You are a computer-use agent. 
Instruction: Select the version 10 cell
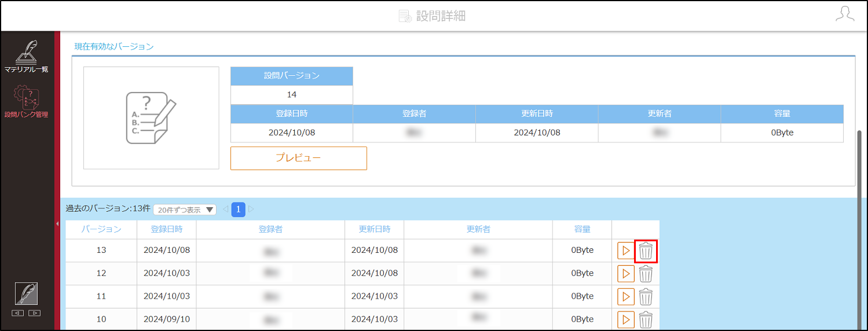[x=101, y=319]
